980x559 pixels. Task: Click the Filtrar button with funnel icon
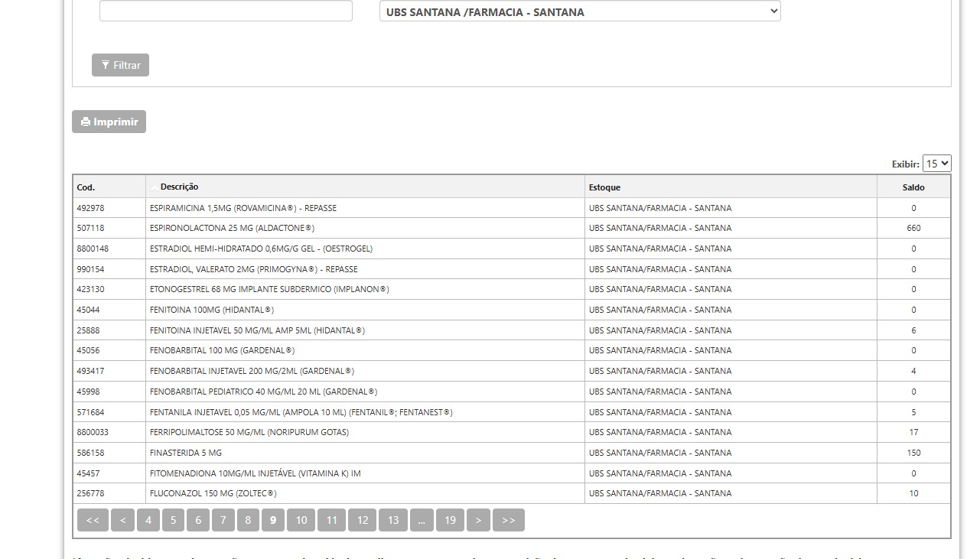click(120, 65)
